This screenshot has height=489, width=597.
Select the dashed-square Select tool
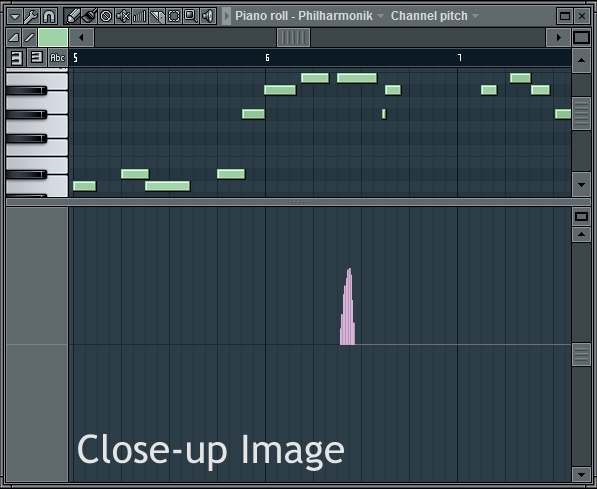[x=174, y=16]
